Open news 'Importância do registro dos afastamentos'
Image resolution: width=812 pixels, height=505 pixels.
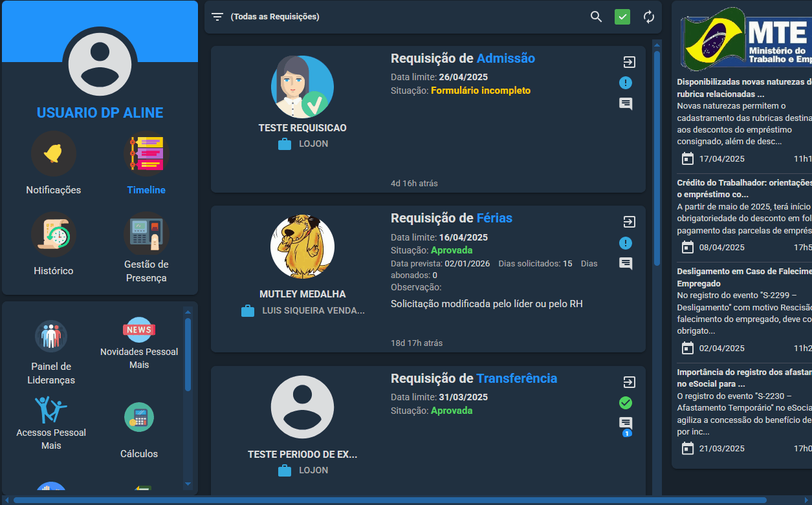[x=744, y=378]
